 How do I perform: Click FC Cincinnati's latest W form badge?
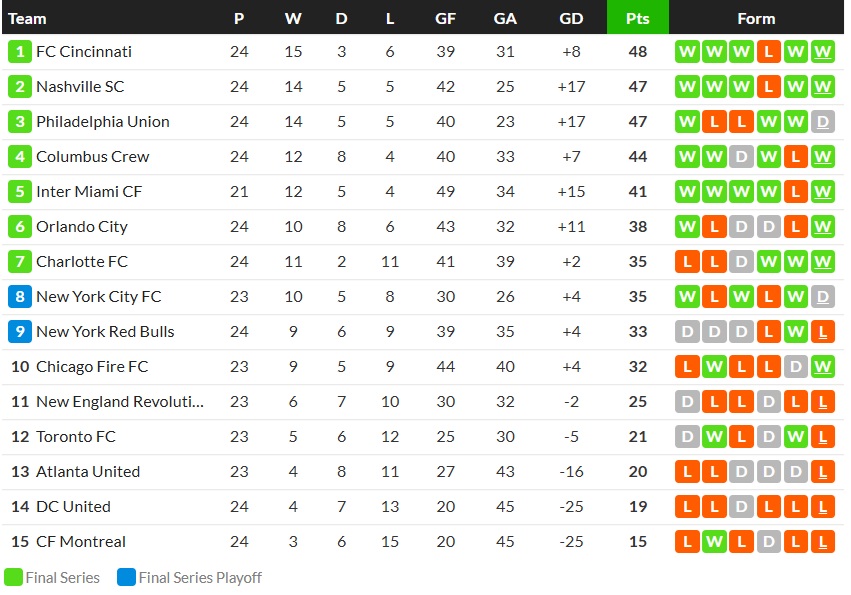pyautogui.click(x=822, y=52)
